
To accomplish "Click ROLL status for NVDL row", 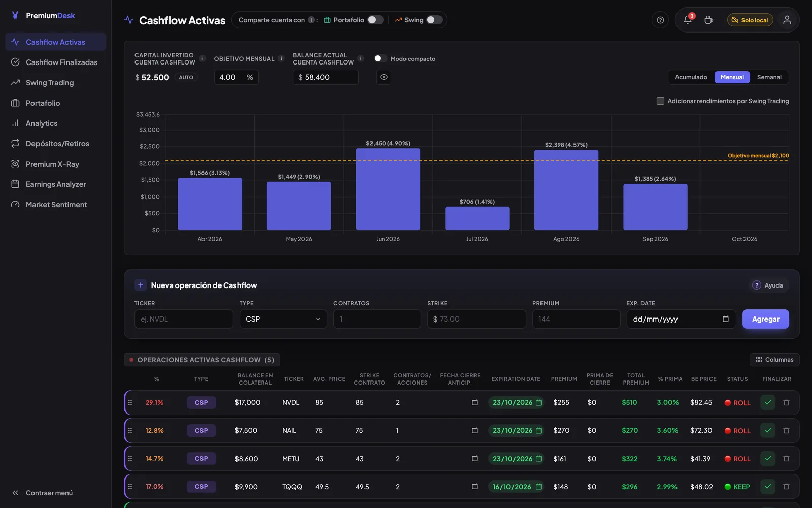I will click(x=737, y=402).
